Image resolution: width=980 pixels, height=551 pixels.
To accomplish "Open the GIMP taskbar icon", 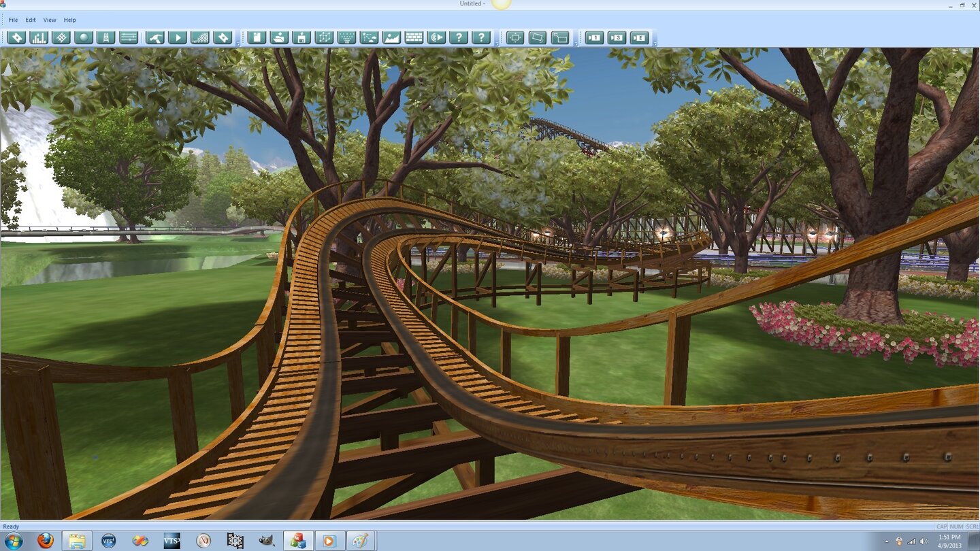I will tap(266, 541).
